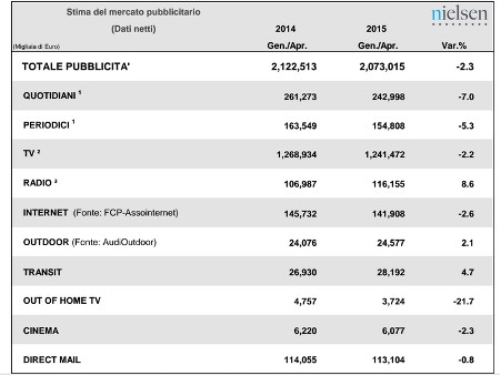This screenshot has height=375, width=500.
Task: Select the Var.% column header
Action: (454, 46)
